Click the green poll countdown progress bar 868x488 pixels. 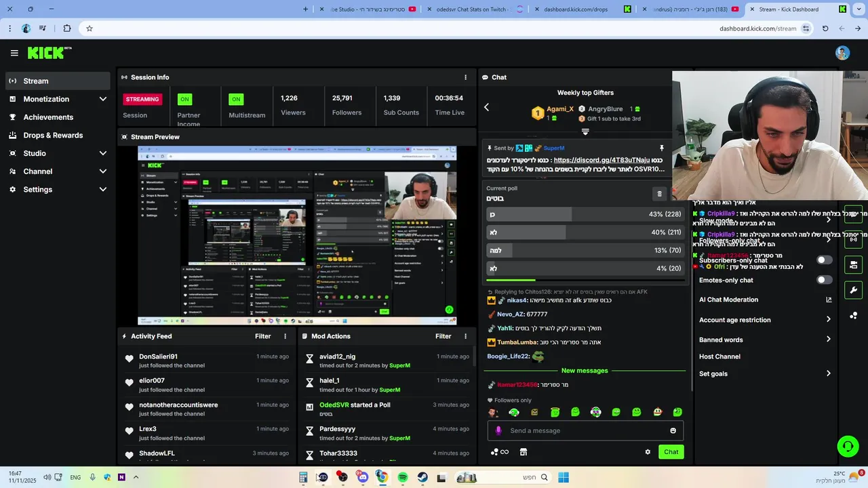[x=511, y=280]
